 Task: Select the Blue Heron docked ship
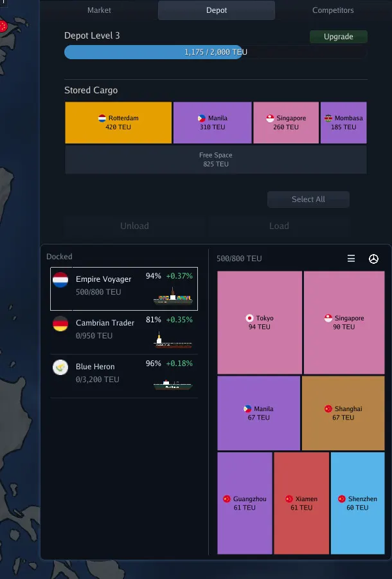point(124,376)
